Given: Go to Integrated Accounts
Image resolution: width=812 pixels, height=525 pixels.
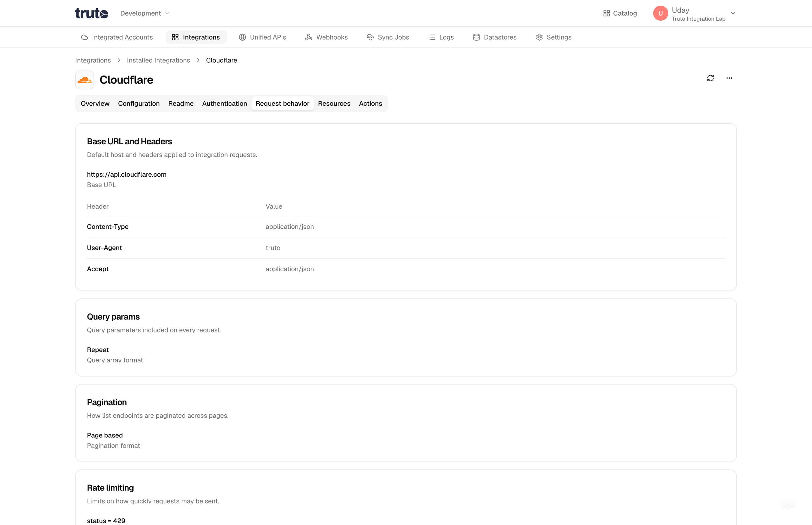Looking at the screenshot, I should [117, 37].
